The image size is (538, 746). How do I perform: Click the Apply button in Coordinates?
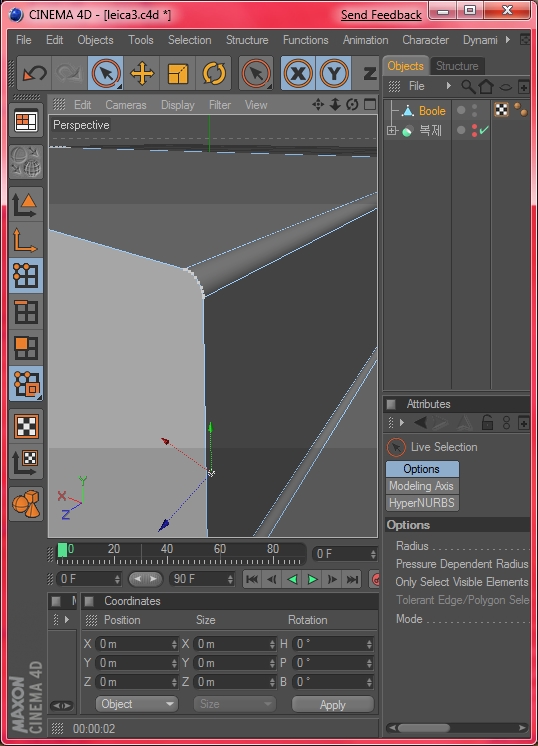point(333,705)
